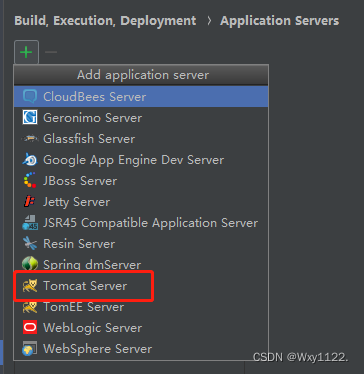This screenshot has width=364, height=374.
Task: Click the Add application server header
Action: coord(143,75)
